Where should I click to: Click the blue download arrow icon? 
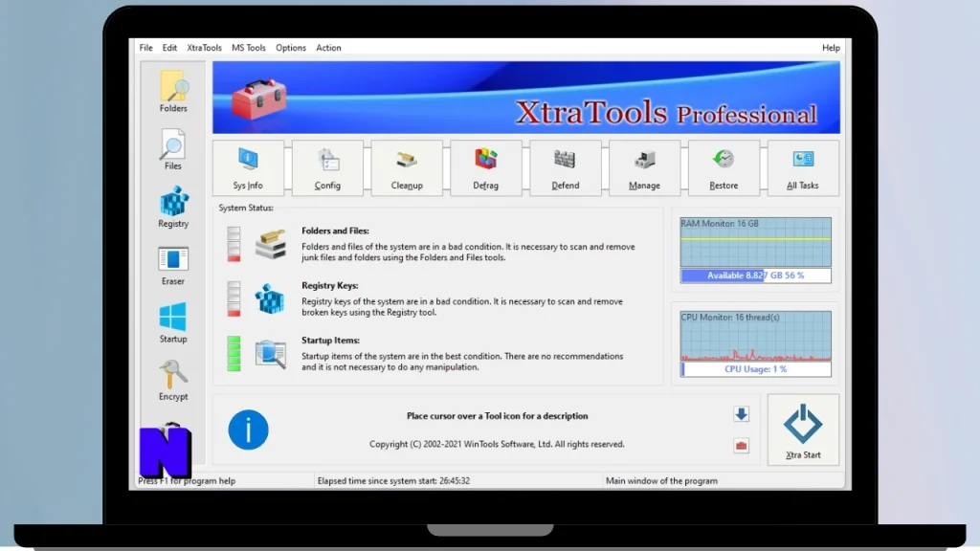742,414
